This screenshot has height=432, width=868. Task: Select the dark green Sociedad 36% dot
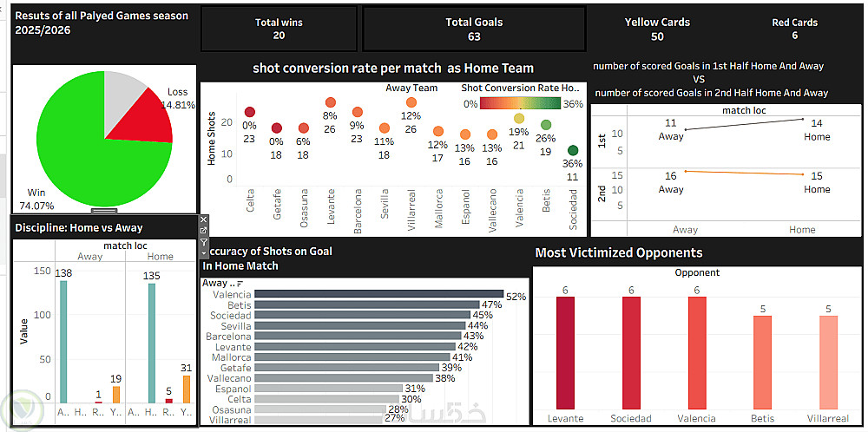point(573,150)
